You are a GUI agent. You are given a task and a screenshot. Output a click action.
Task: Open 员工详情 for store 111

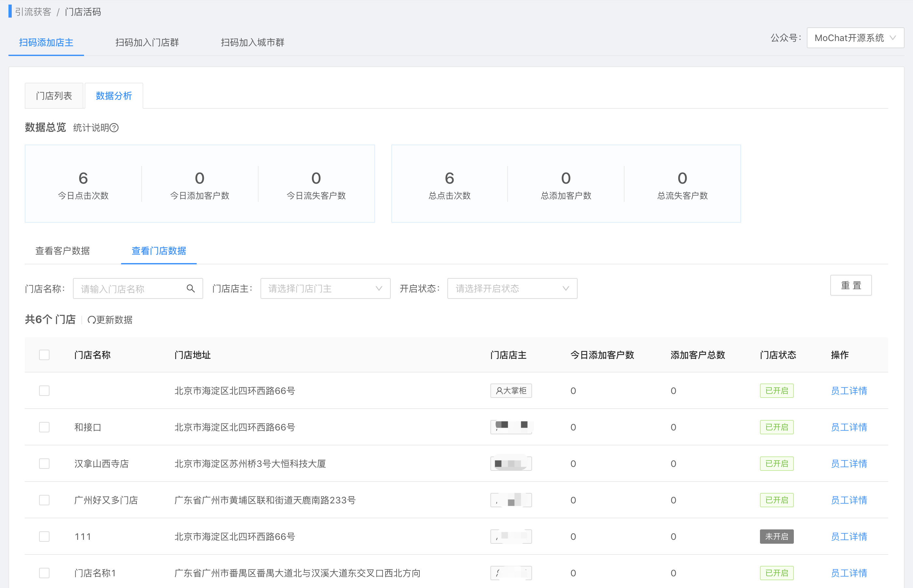point(849,537)
